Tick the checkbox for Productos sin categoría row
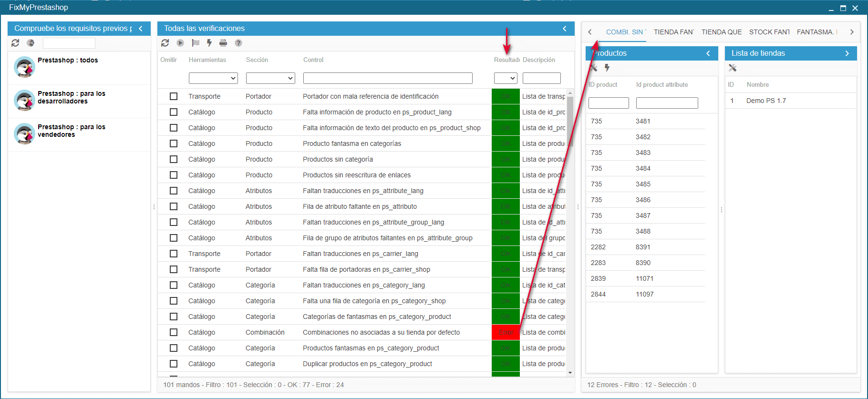The height and width of the screenshot is (399, 868). click(x=174, y=159)
